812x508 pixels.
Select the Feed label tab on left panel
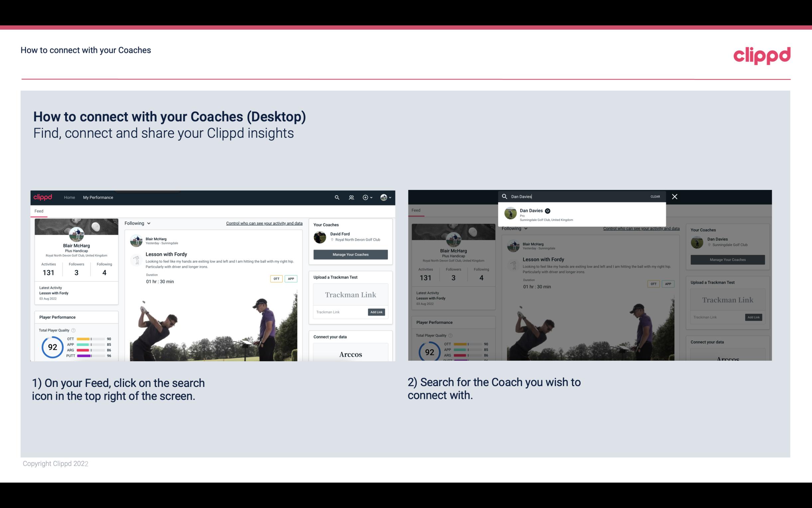(x=39, y=210)
